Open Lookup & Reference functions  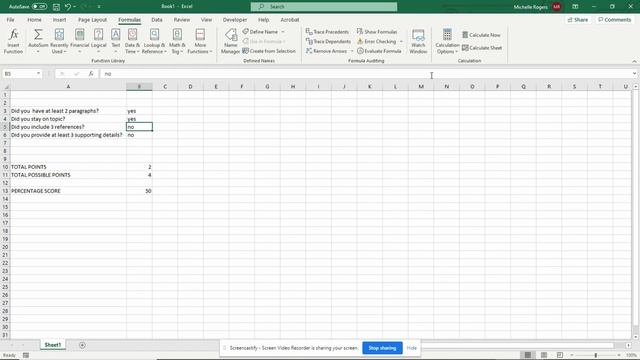(154, 41)
